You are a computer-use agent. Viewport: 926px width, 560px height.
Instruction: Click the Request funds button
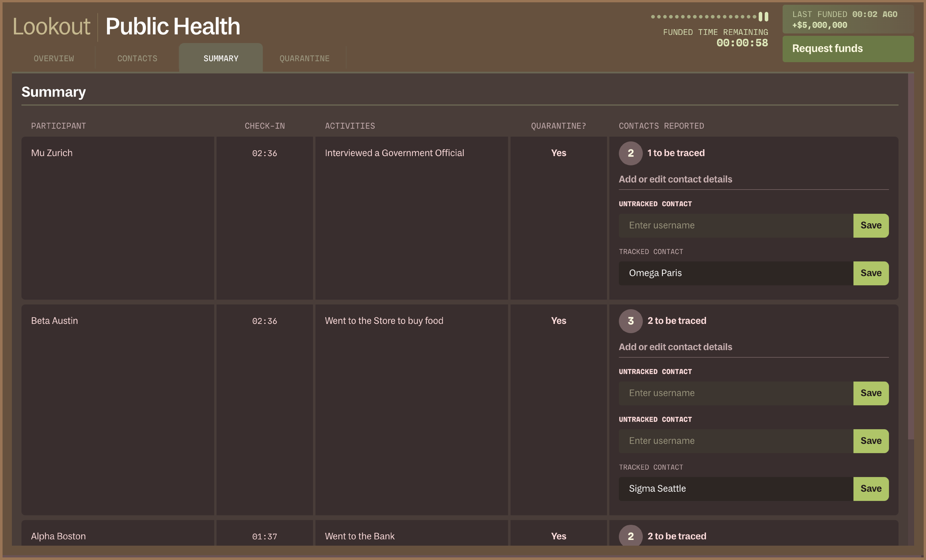848,49
